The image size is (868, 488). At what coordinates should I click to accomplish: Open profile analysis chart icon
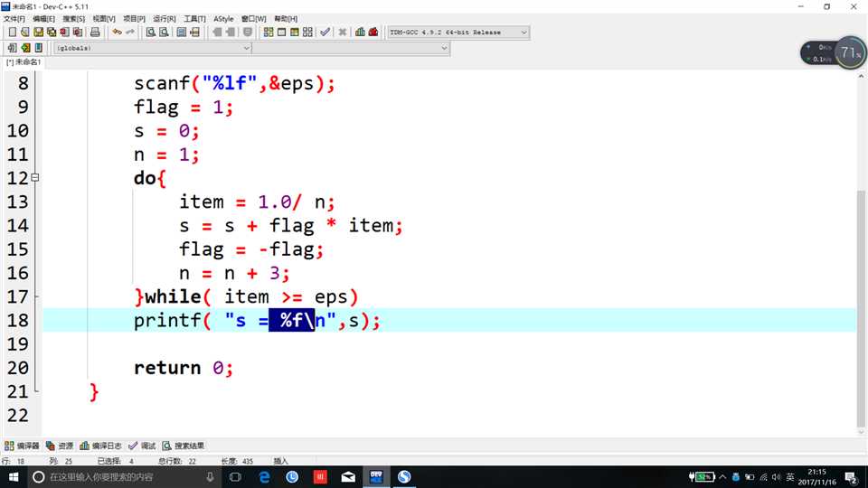[x=361, y=33]
